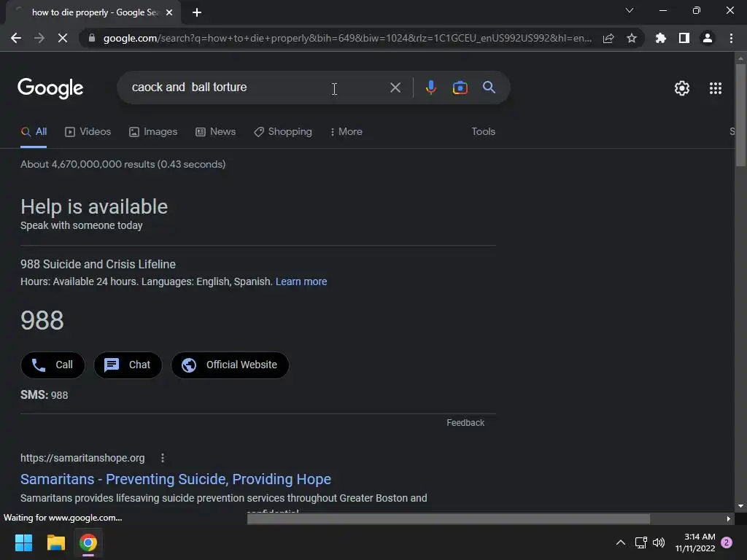Search by image with the camera icon

tap(460, 87)
